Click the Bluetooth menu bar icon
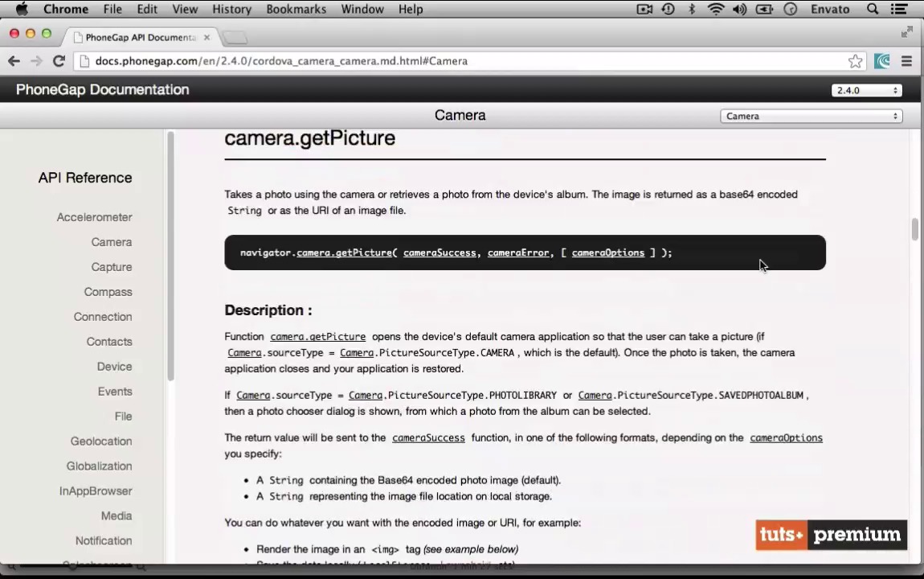This screenshot has width=924, height=579. (692, 9)
